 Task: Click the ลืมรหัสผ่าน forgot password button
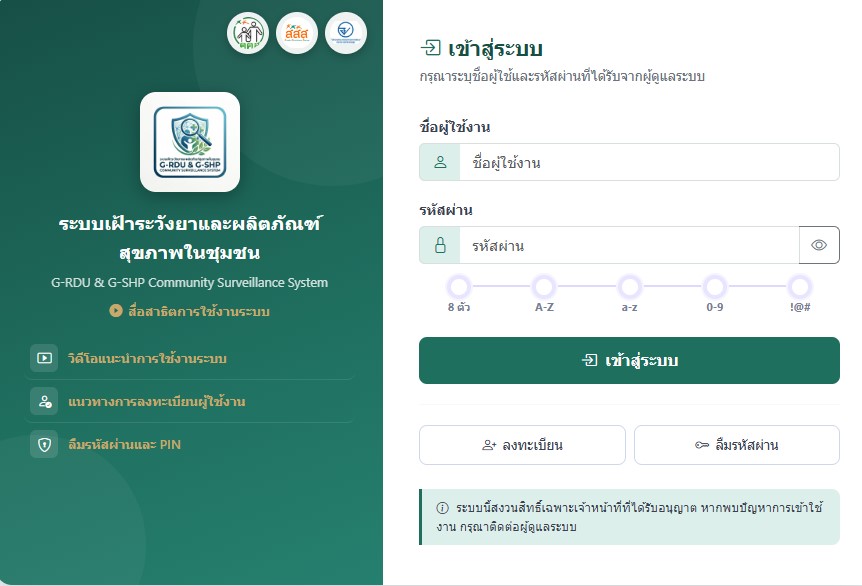(737, 445)
